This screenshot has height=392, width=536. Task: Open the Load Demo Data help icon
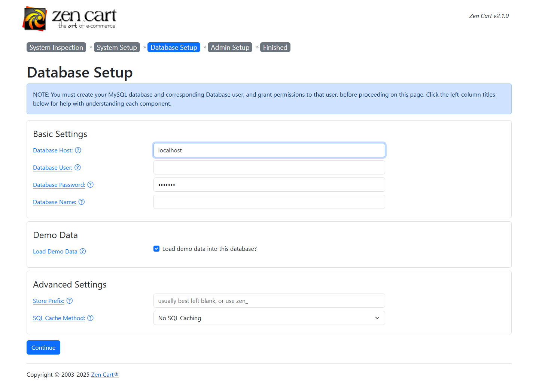83,251
